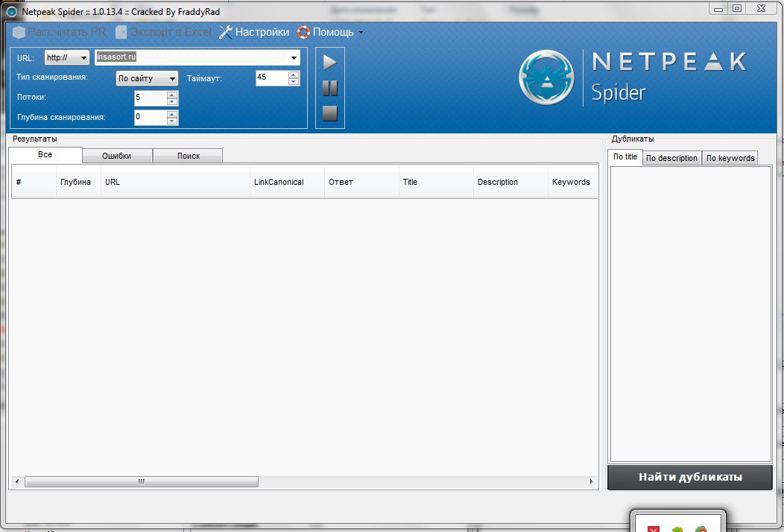Select the По keywords duplicates tab
The height and width of the screenshot is (532, 784).
(730, 158)
